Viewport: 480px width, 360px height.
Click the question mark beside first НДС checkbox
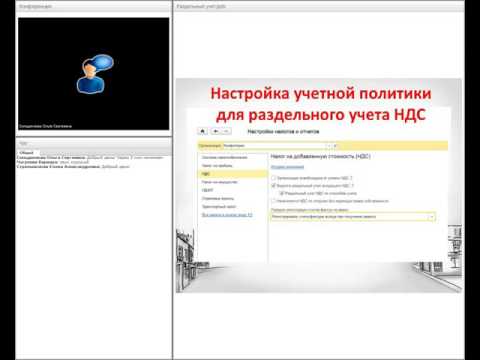[x=351, y=178]
